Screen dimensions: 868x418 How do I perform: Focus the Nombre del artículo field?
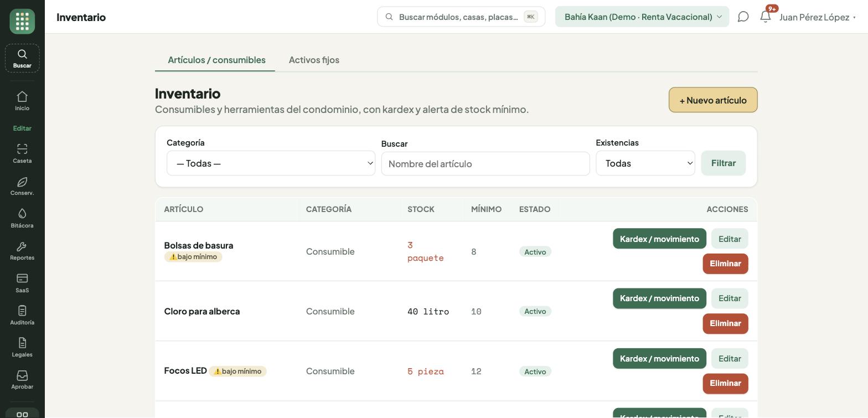click(485, 164)
